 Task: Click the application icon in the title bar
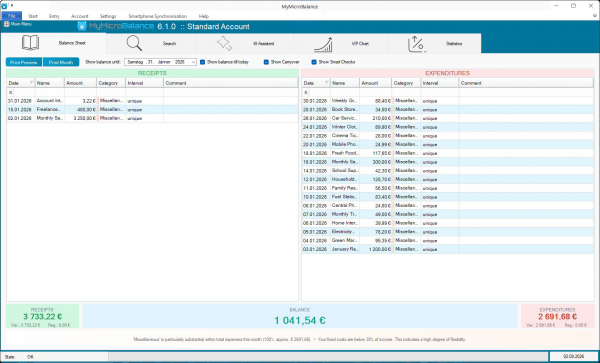click(x=4, y=6)
